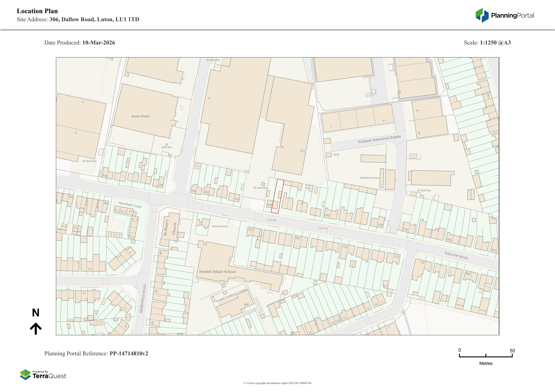Viewport: 555px width, 392px height.
Task: Click the red outlined site boundary
Action: [x=277, y=196]
